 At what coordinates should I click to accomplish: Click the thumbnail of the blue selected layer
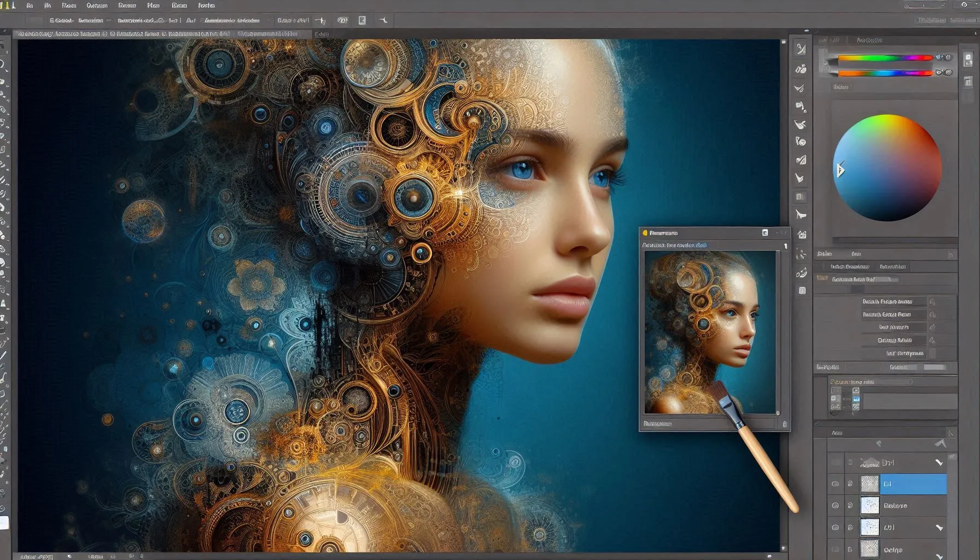point(870,484)
